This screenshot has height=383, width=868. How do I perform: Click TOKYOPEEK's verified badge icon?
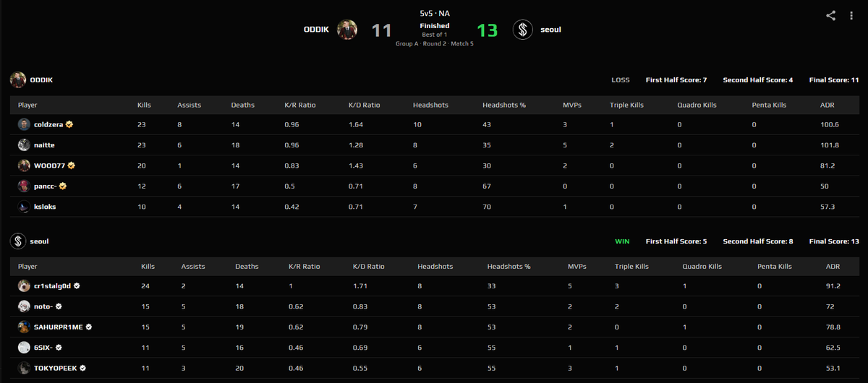click(82, 368)
